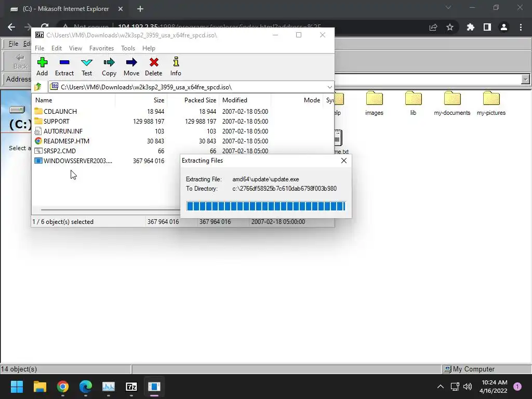Toggle the Chrome side panel icon
The height and width of the screenshot is (399, 532).
pyautogui.click(x=487, y=27)
